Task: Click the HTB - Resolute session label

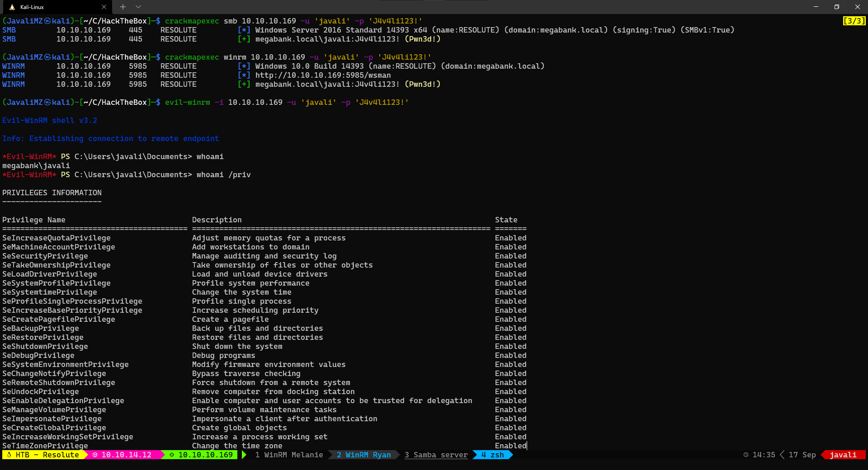Action: tap(43, 455)
